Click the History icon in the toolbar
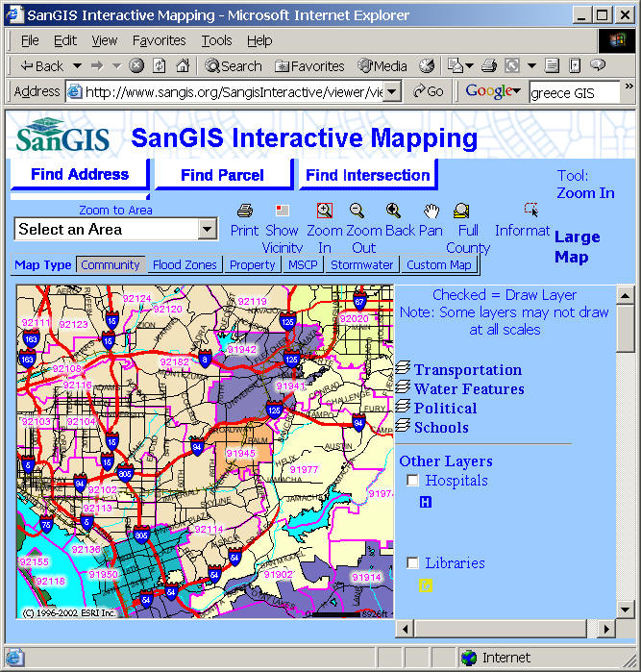Screen dimensions: 641x672 pos(427,65)
